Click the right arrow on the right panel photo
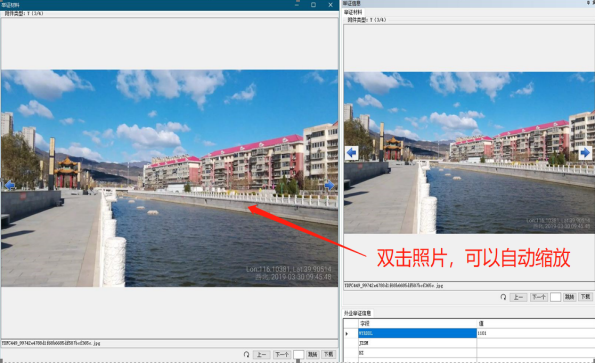This screenshot has height=363, width=595. 585,153
